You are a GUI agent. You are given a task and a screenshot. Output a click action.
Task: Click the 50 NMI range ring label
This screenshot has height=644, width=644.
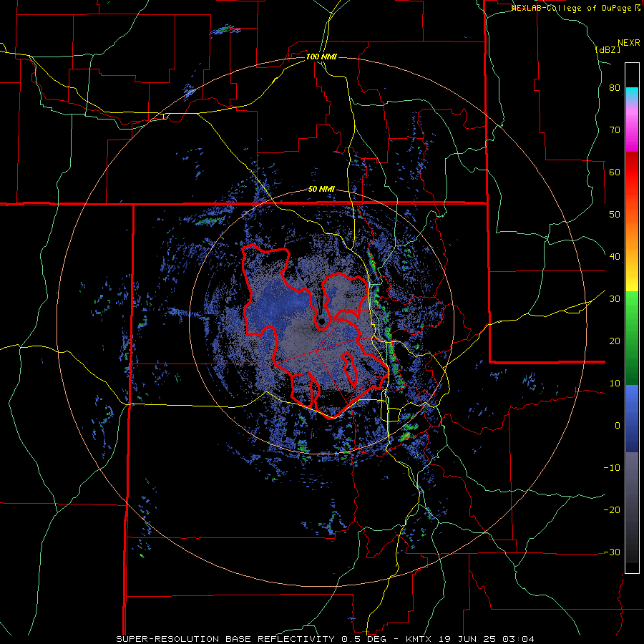tap(321, 190)
